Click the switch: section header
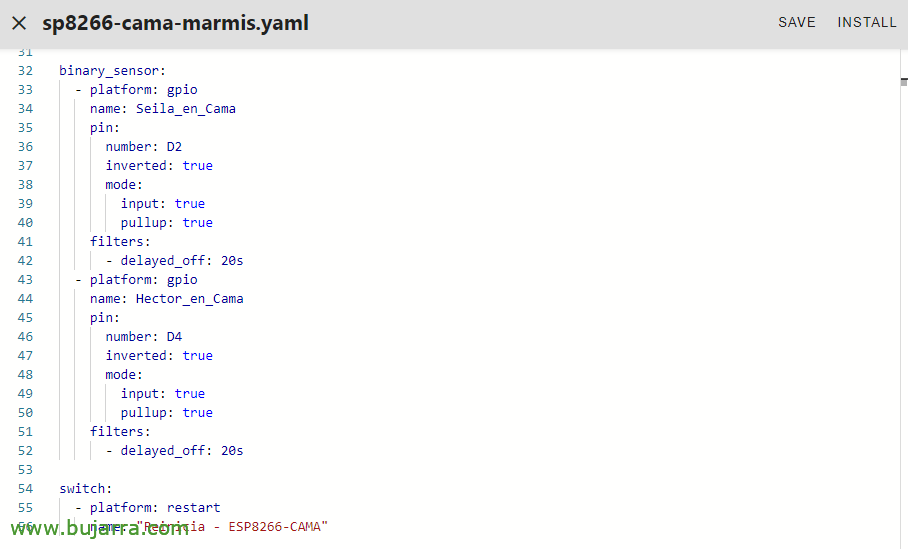908x549 pixels. (x=86, y=489)
